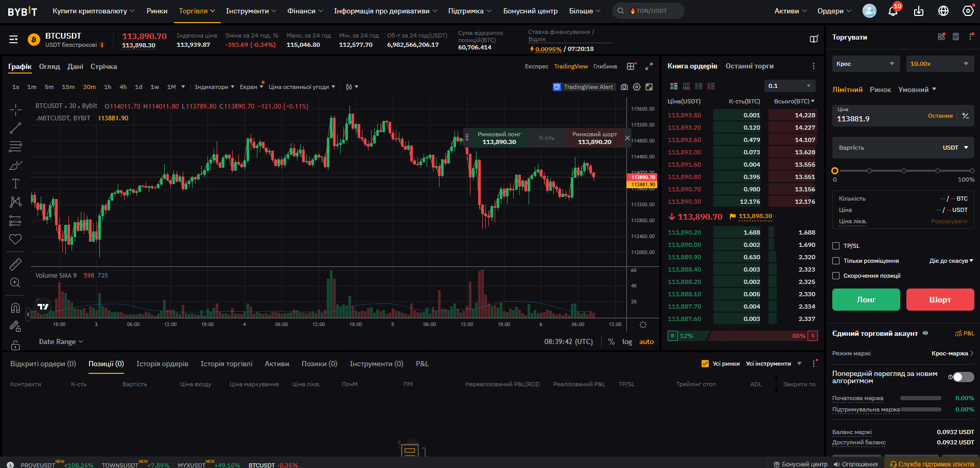The image size is (980, 468).
Task: Select the trend line drawing tool
Action: [x=15, y=128]
